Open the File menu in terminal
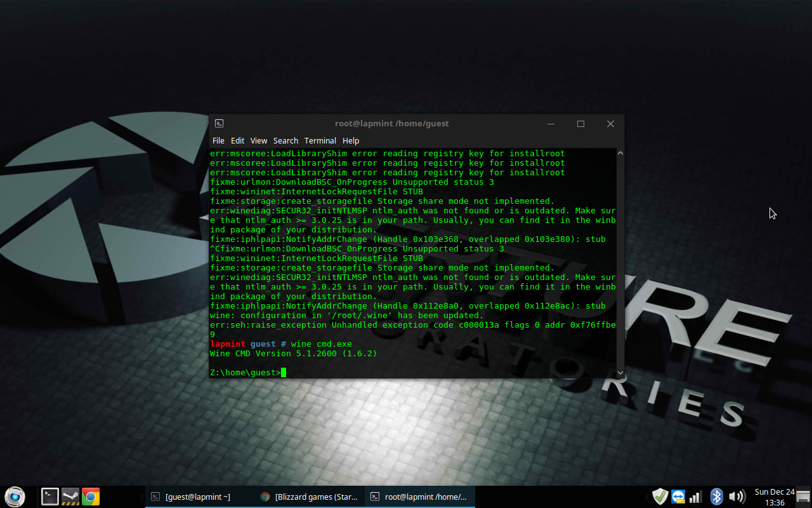The image size is (812, 508). 218,140
